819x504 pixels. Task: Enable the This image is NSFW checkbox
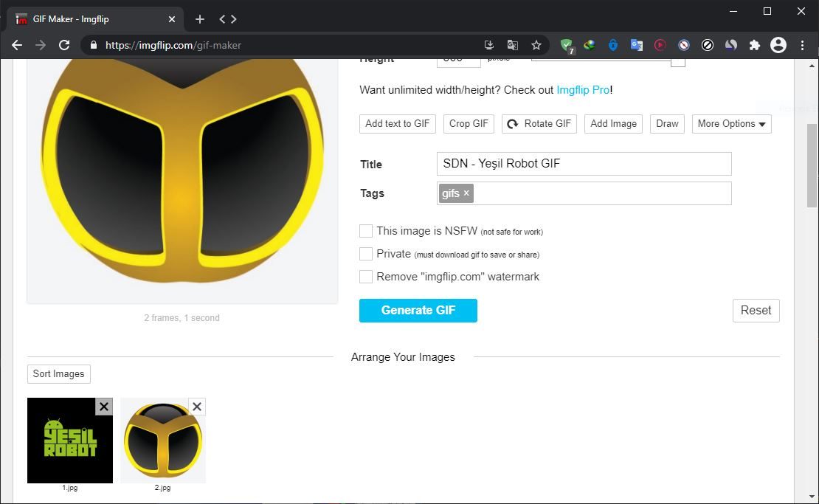[x=366, y=231]
